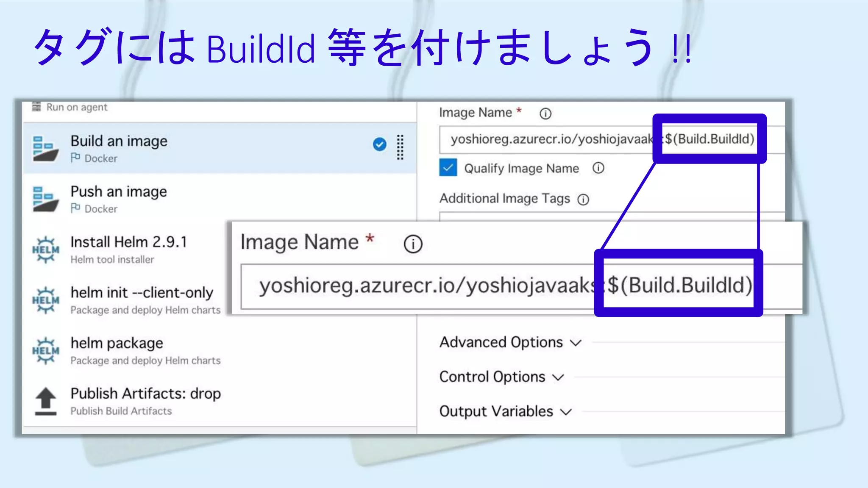Uncheck the Qualify Image Name checkbox
This screenshot has height=488, width=868.
(448, 168)
